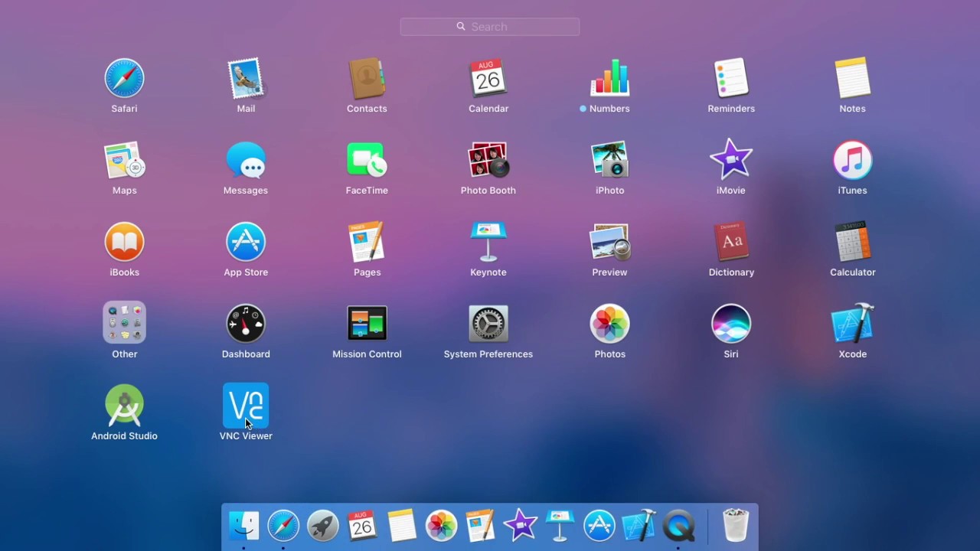Open Keynote from the Launchpad grid

point(488,243)
